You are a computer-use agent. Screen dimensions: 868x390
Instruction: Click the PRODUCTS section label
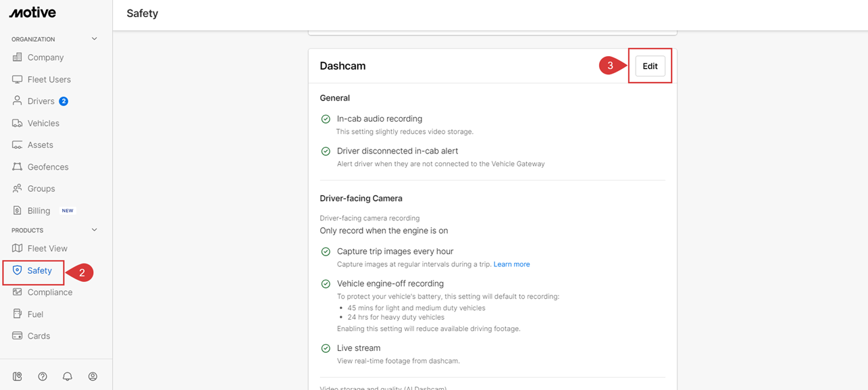pyautogui.click(x=27, y=230)
